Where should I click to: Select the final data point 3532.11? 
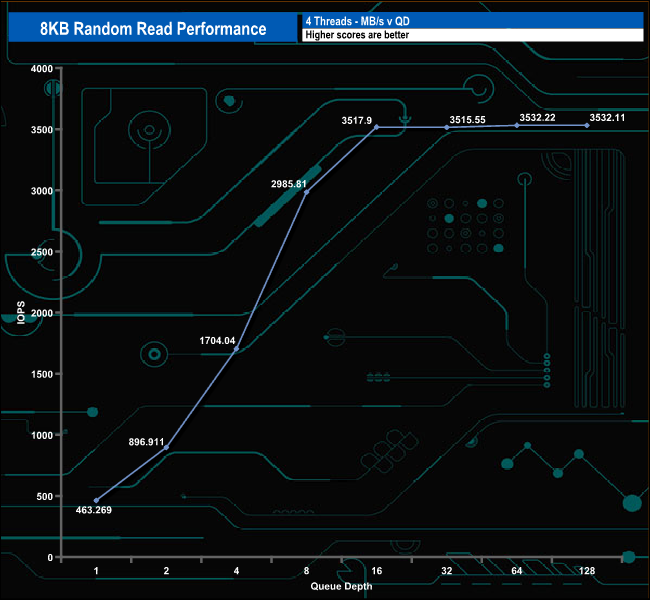coord(586,125)
